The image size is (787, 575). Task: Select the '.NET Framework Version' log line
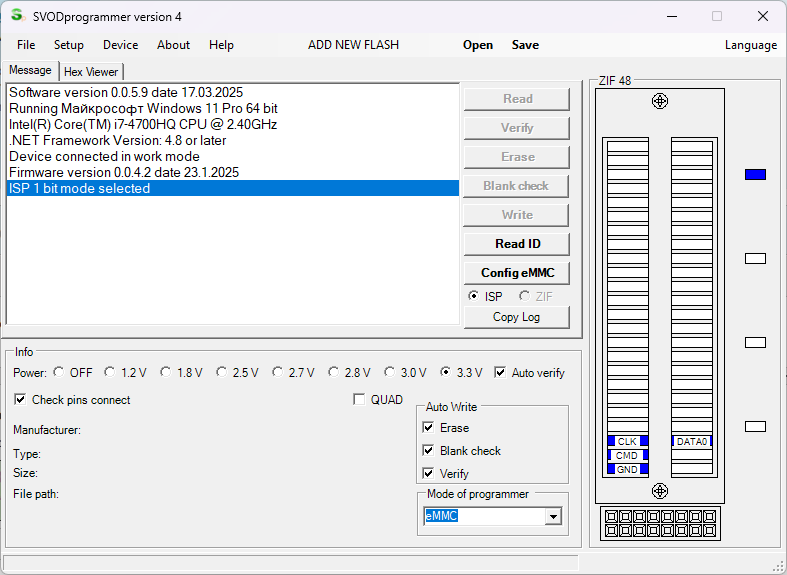tap(233, 140)
